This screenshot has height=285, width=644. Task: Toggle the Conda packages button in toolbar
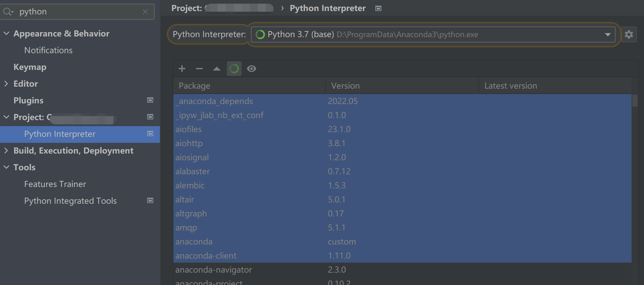click(234, 69)
